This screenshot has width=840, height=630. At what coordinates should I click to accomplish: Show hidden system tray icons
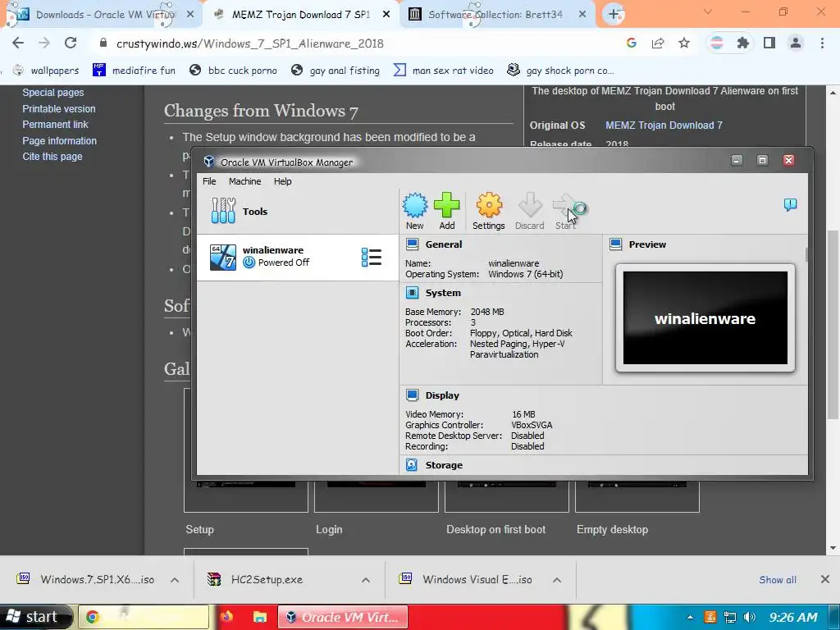690,617
